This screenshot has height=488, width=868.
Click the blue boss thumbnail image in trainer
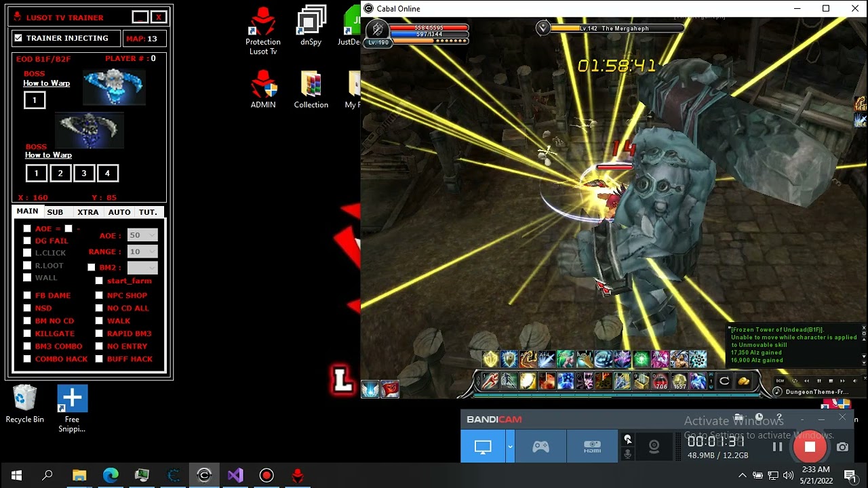tap(113, 87)
